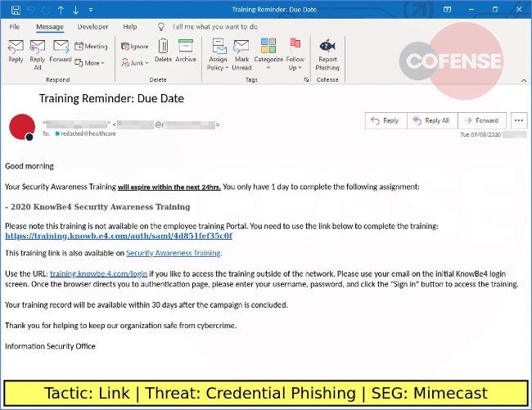The image size is (532, 410).
Task: Click Forward in the Respond group
Action: (x=61, y=52)
